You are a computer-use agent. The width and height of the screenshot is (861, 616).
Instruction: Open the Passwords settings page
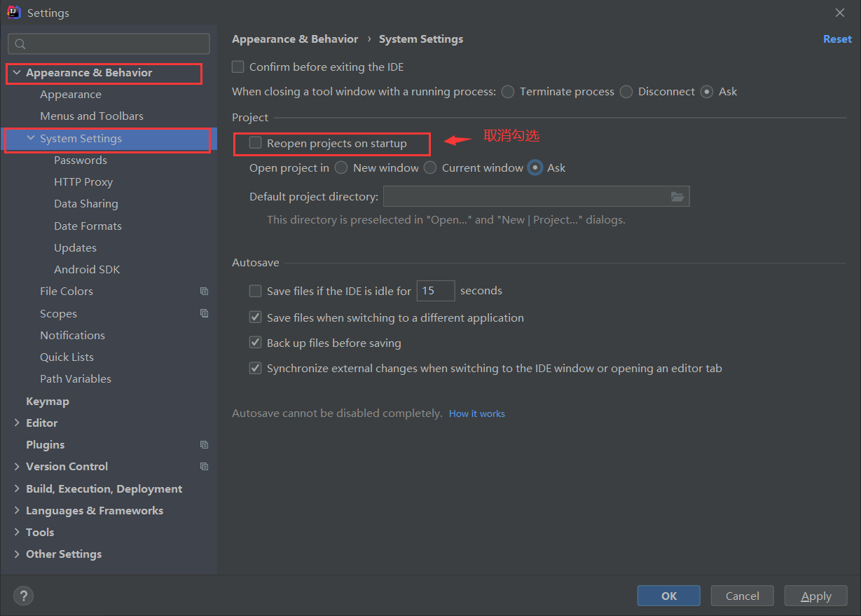[x=81, y=160]
